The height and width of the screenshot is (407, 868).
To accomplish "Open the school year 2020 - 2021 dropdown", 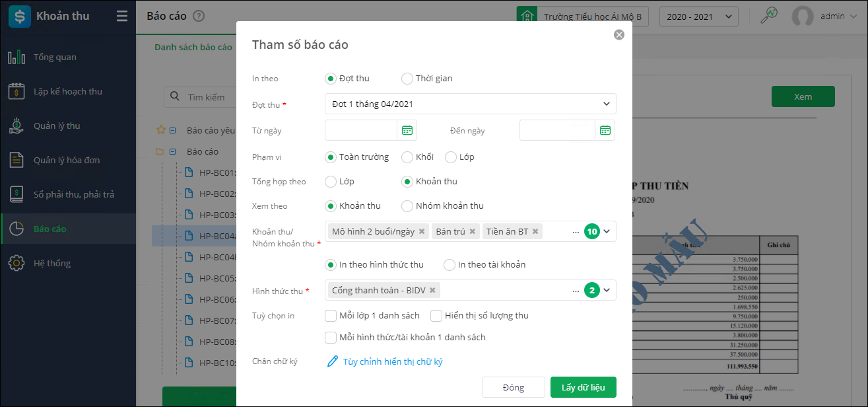I will pyautogui.click(x=698, y=17).
